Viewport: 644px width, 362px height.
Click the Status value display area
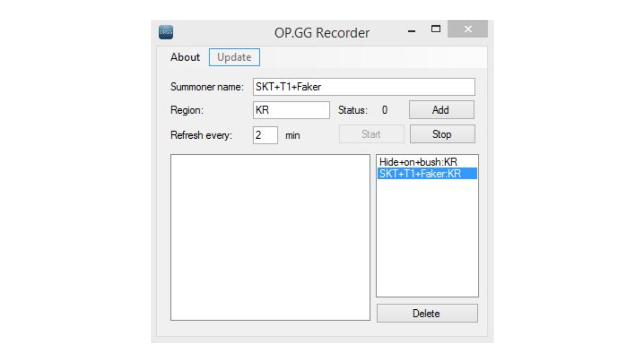point(384,110)
